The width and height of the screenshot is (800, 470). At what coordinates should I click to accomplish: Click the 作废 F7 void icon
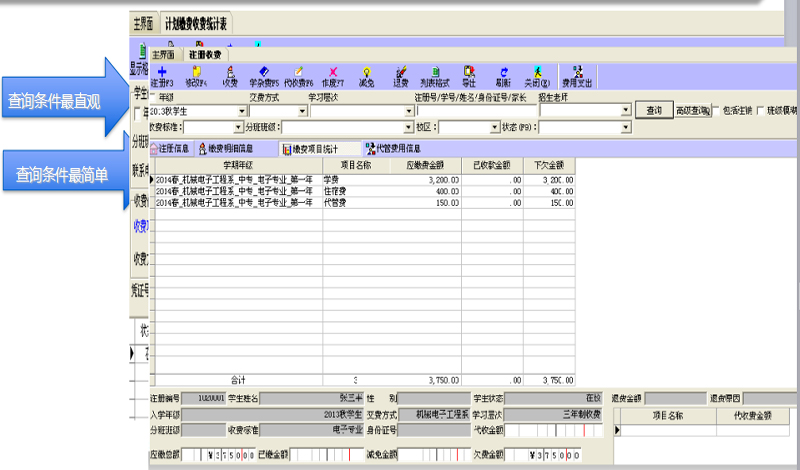pyautogui.click(x=332, y=76)
